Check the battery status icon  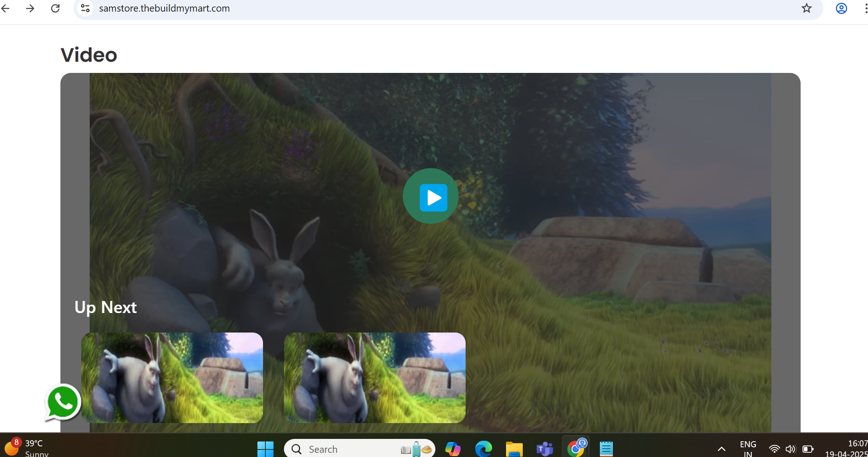[808, 449]
